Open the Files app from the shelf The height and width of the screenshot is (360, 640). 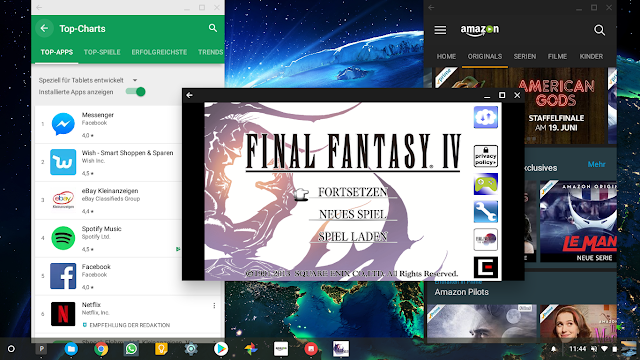[71, 349]
